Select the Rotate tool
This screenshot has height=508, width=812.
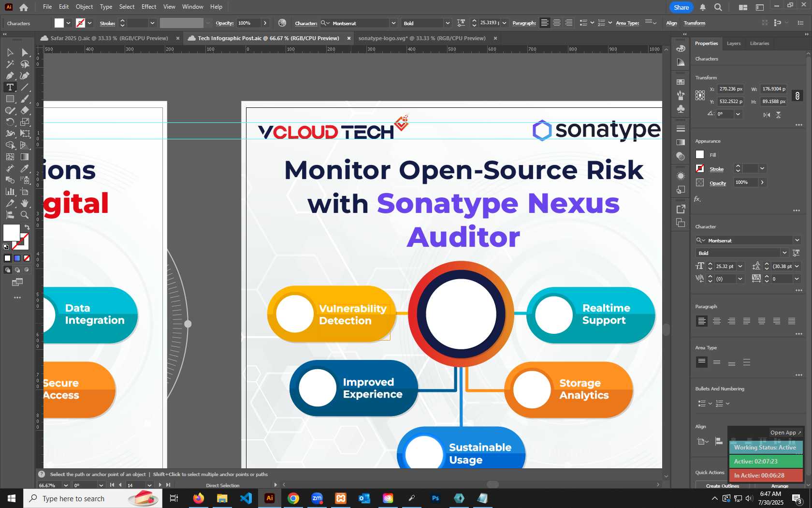point(10,122)
